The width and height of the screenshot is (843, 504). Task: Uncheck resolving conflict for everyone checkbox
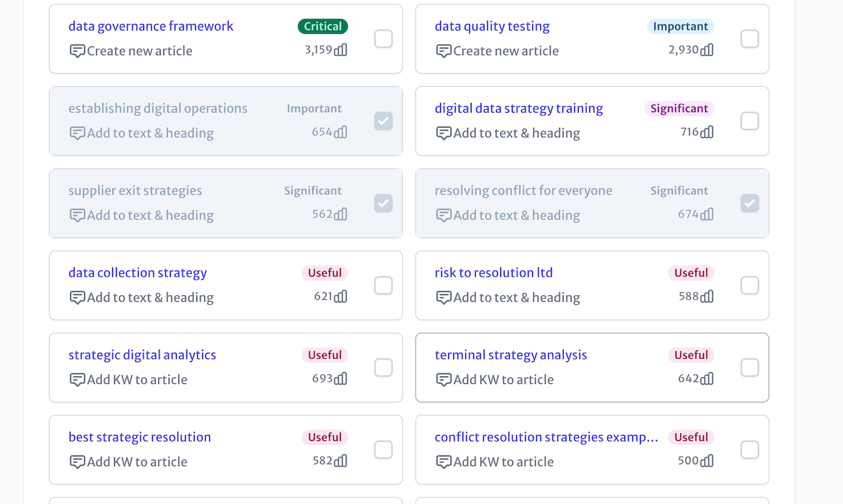[749, 204]
